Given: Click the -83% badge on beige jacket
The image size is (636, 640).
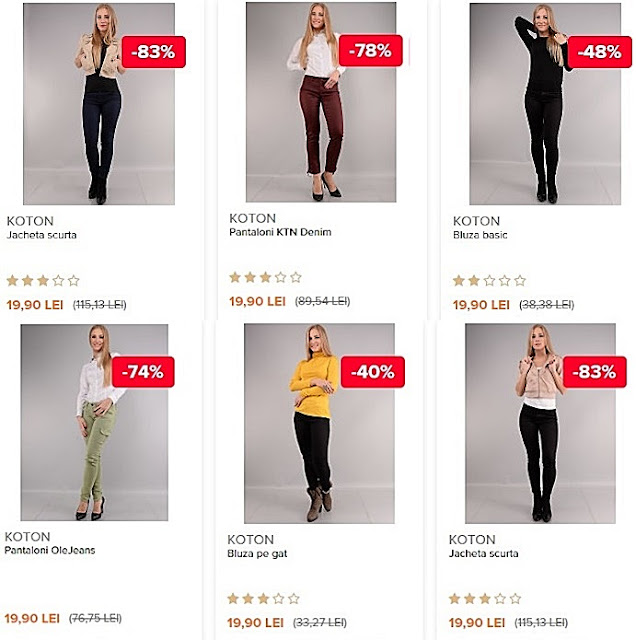Looking at the screenshot, I should pyautogui.click(x=153, y=52).
